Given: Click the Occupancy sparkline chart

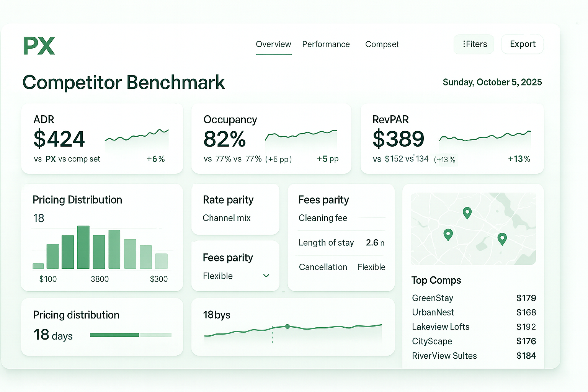Looking at the screenshot, I should [301, 135].
